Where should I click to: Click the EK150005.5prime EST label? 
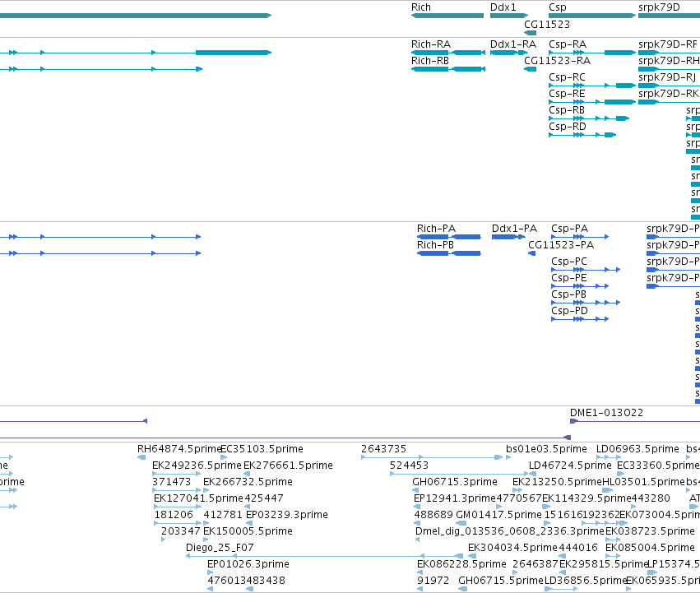click(x=248, y=532)
